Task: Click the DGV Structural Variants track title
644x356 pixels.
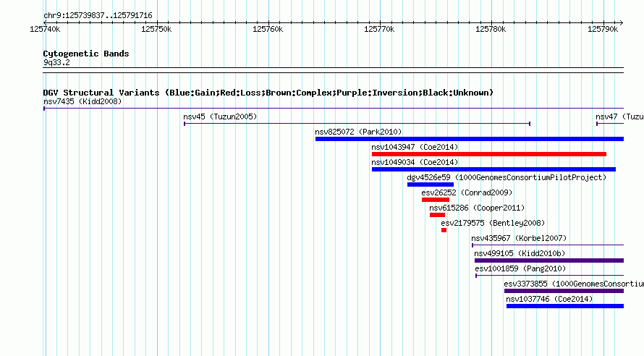Action: (268, 93)
